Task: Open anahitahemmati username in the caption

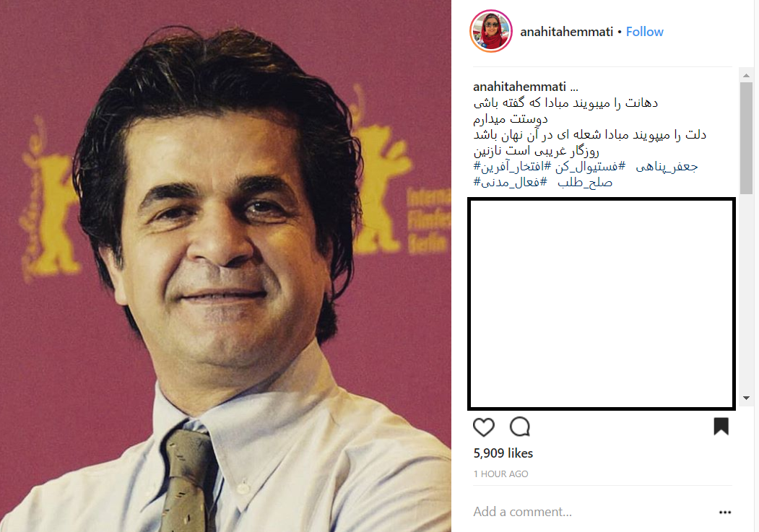Action: point(519,87)
